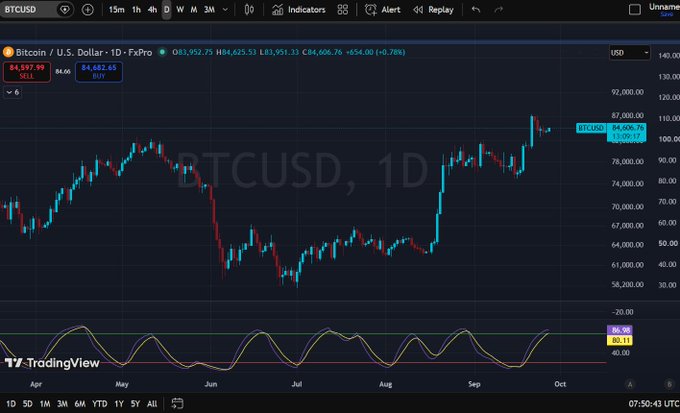Click the close value C84,606.76

(322, 52)
